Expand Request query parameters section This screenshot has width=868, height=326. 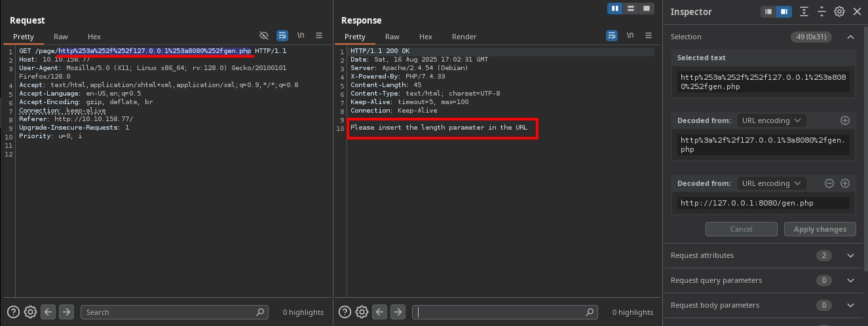click(x=850, y=280)
